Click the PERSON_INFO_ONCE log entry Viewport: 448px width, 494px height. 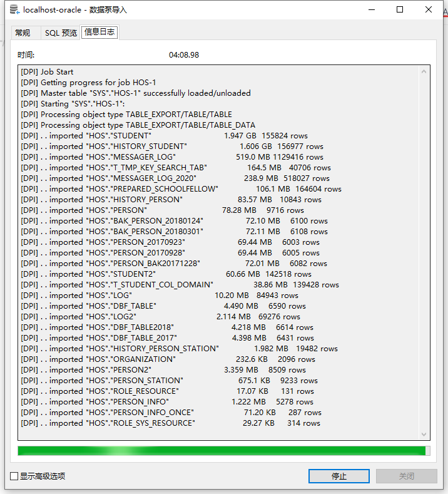[171, 413]
